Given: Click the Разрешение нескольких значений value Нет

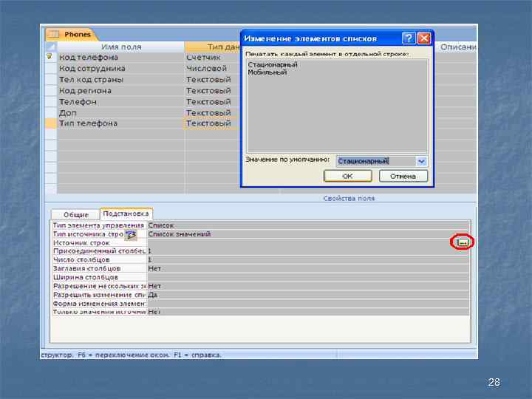Looking at the screenshot, I should (308, 286).
